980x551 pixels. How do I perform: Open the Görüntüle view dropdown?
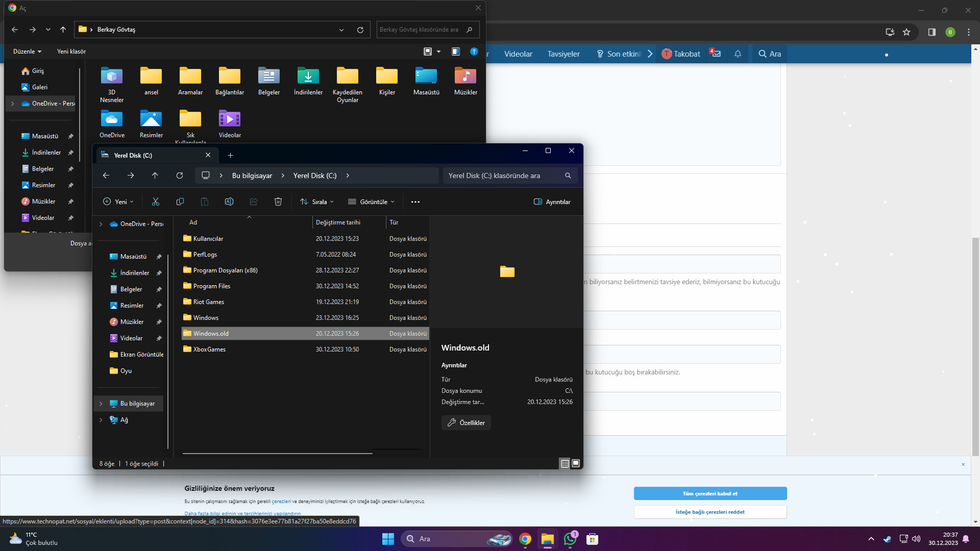tap(371, 202)
